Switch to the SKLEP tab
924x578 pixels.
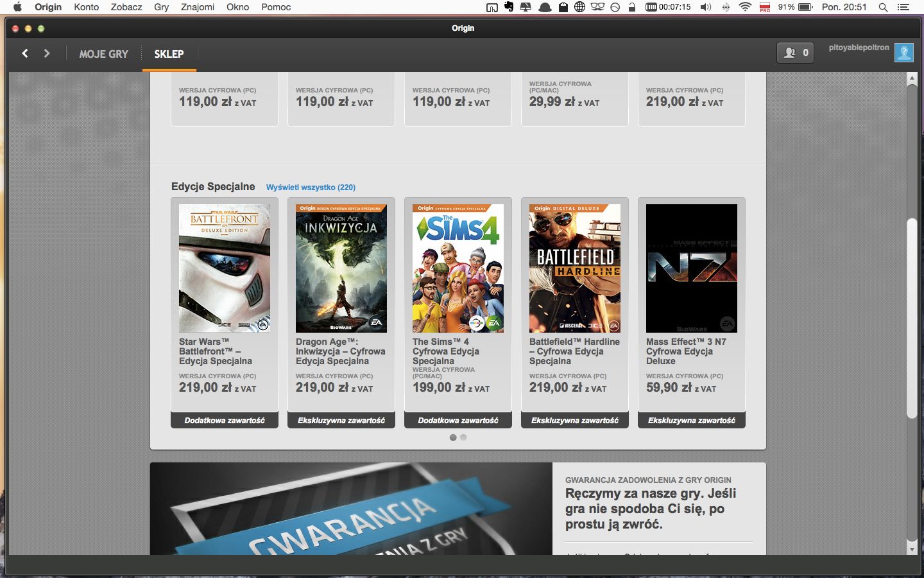169,54
